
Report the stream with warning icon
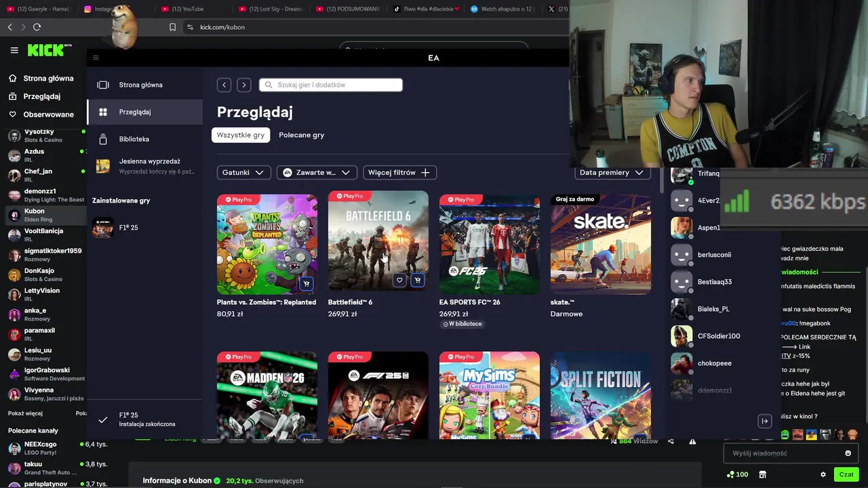692,441
